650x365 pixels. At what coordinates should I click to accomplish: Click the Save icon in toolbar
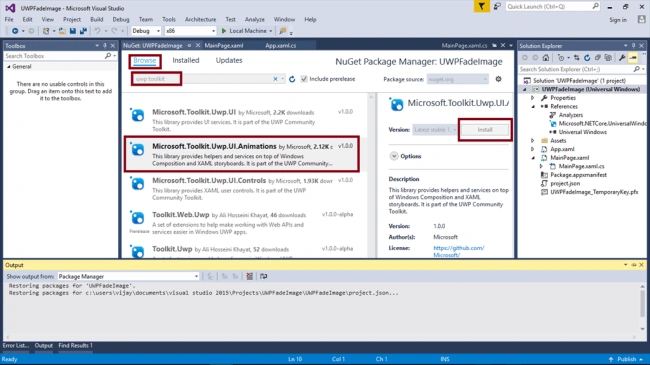(73, 31)
